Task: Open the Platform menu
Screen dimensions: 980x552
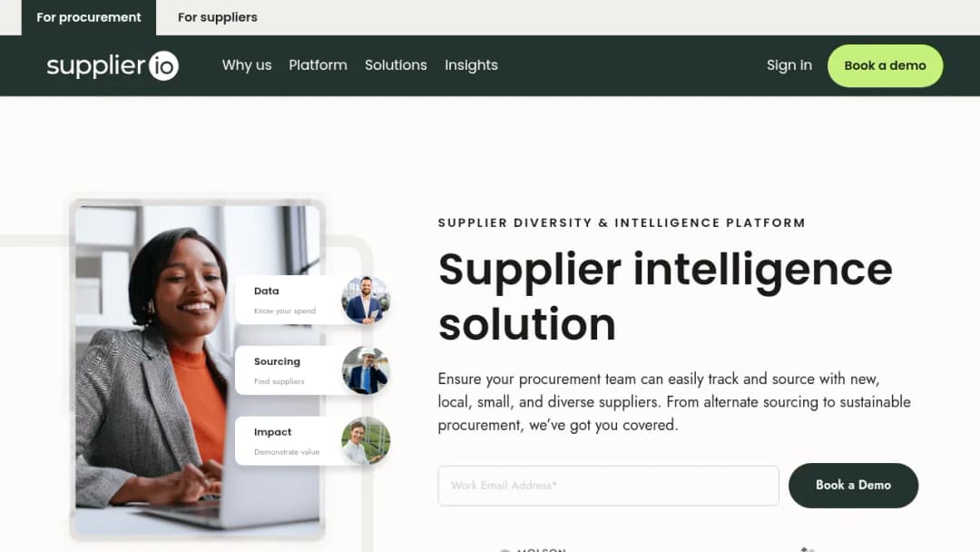Action: coord(318,65)
